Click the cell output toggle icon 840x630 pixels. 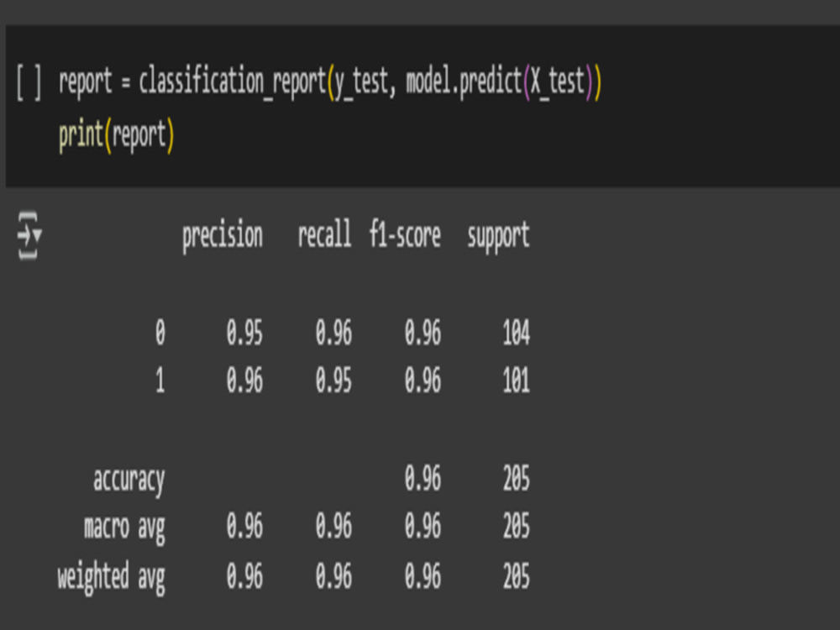point(29,236)
